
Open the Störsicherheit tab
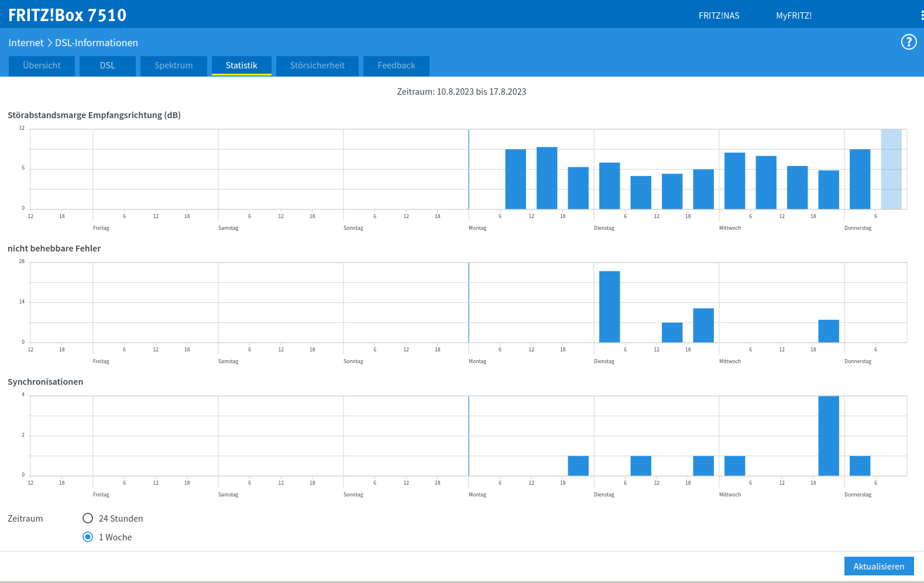pos(317,65)
